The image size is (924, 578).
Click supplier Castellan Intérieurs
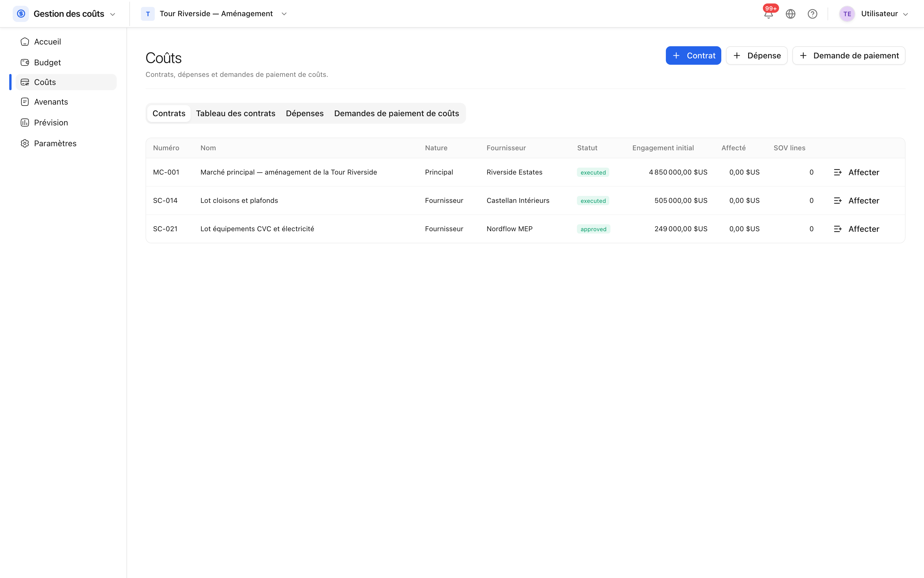(x=518, y=201)
